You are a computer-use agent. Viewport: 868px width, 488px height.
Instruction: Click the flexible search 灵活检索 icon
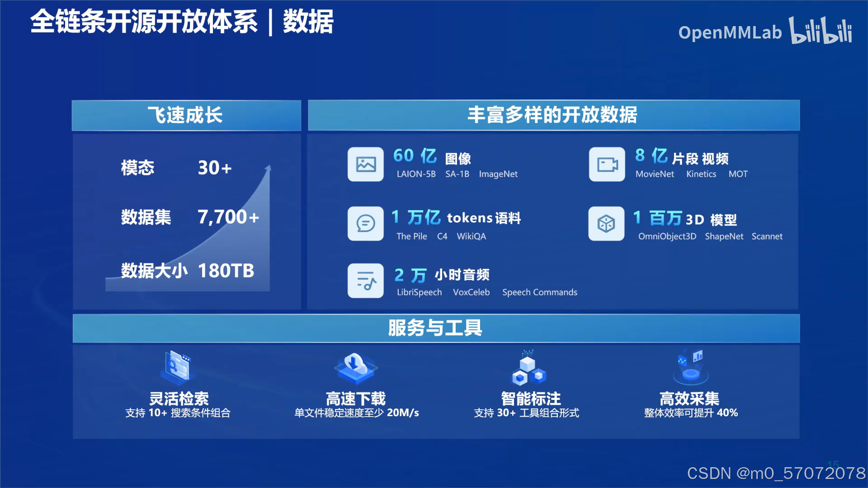178,366
